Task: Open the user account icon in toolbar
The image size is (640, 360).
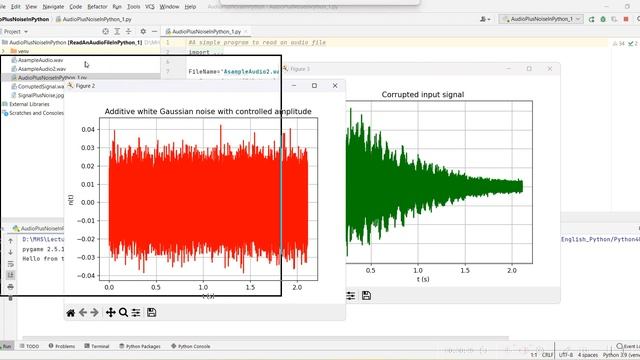Action: click(485, 19)
